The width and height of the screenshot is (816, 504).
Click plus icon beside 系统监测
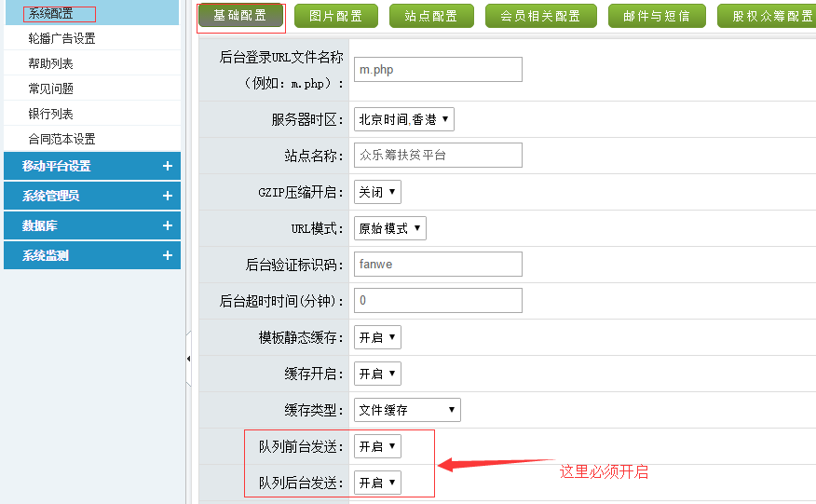click(167, 255)
